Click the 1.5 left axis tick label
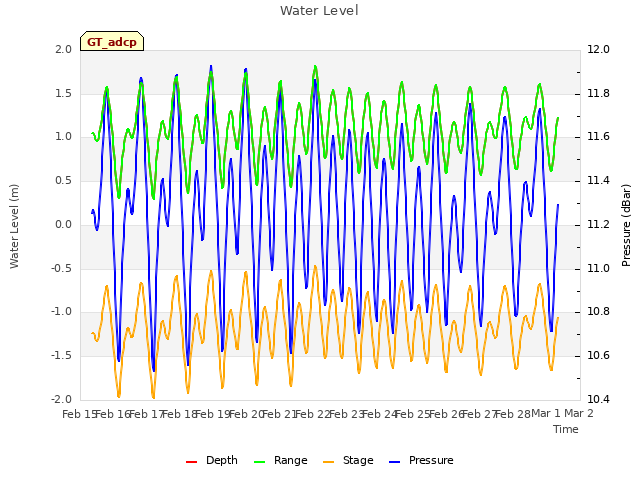The width and height of the screenshot is (640, 480). pos(63,93)
